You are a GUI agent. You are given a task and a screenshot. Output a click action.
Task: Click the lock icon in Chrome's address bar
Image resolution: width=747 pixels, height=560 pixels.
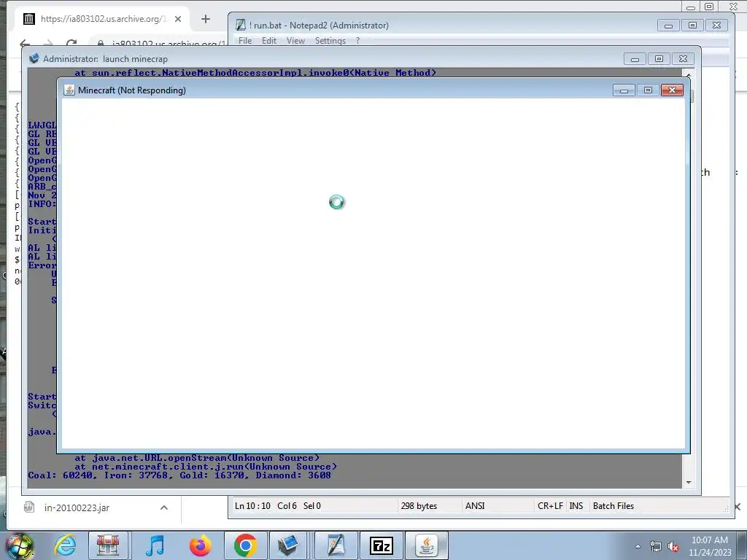[101, 44]
